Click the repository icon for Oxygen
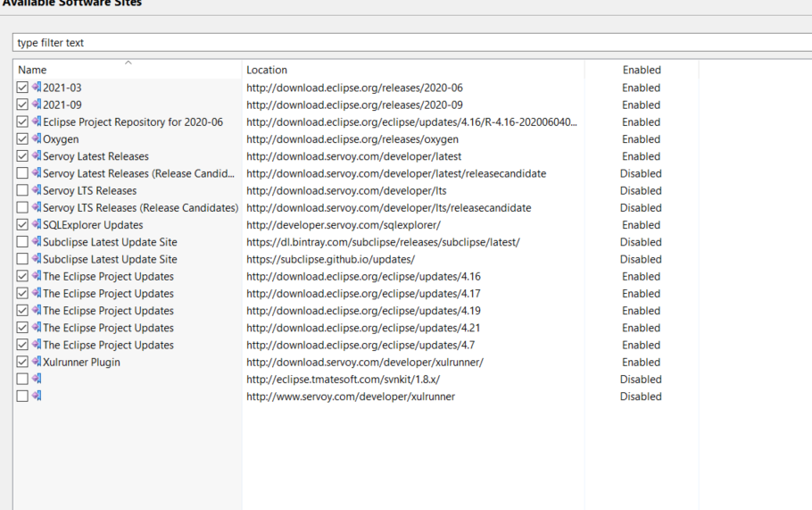Image resolution: width=812 pixels, height=510 pixels. (37, 138)
